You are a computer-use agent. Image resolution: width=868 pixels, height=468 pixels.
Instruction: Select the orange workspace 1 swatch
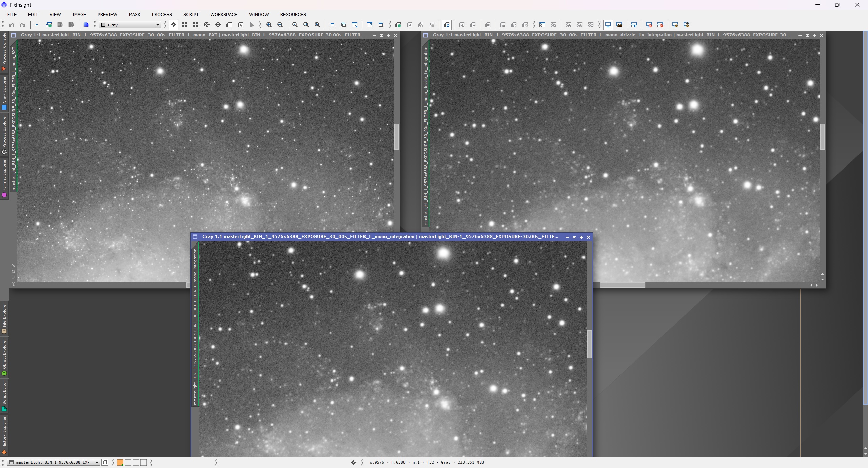[120, 463]
